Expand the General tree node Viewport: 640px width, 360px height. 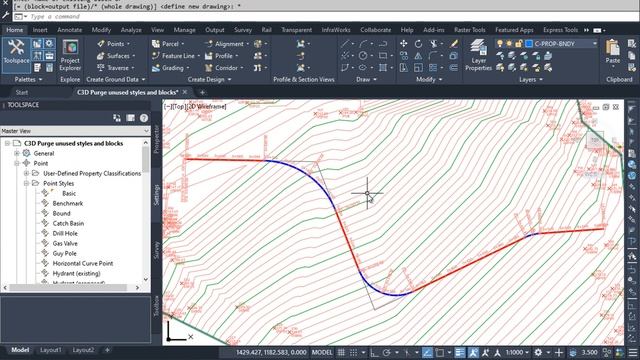(x=17, y=153)
